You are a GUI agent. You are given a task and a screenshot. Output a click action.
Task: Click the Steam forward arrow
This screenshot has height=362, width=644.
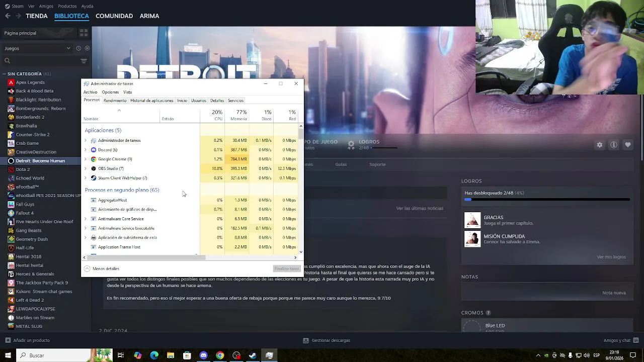[x=18, y=16]
